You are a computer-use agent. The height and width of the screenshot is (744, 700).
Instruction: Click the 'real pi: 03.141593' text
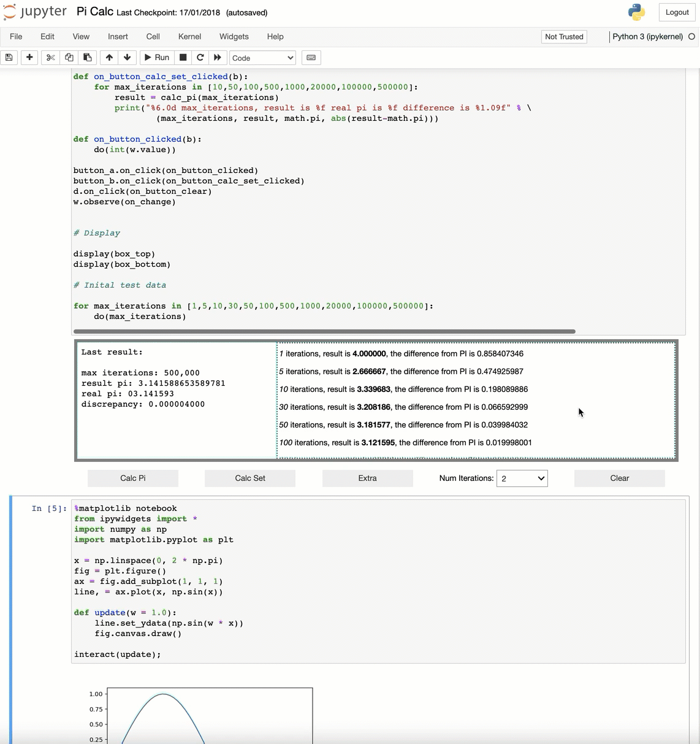click(127, 394)
